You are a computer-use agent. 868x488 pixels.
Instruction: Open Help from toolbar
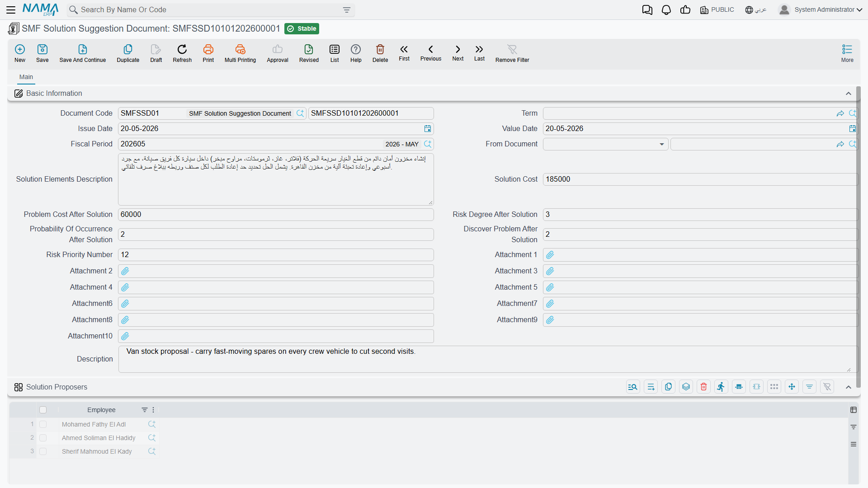[356, 53]
